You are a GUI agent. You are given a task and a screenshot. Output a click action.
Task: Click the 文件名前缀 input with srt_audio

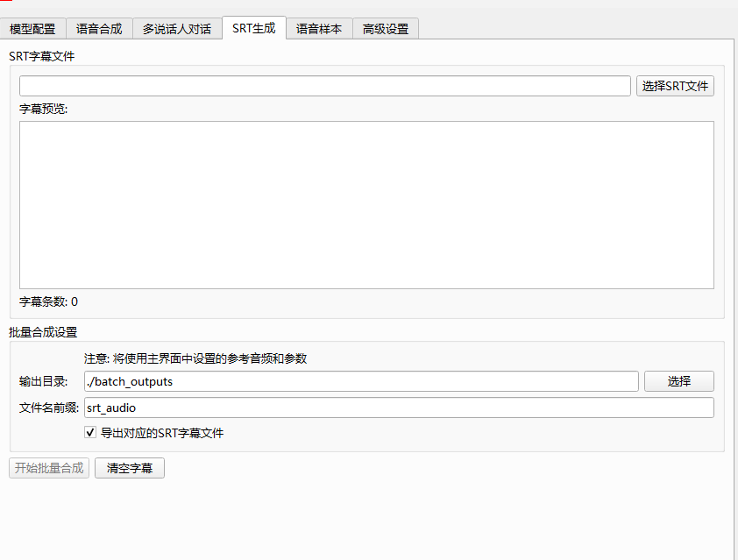[x=398, y=408]
